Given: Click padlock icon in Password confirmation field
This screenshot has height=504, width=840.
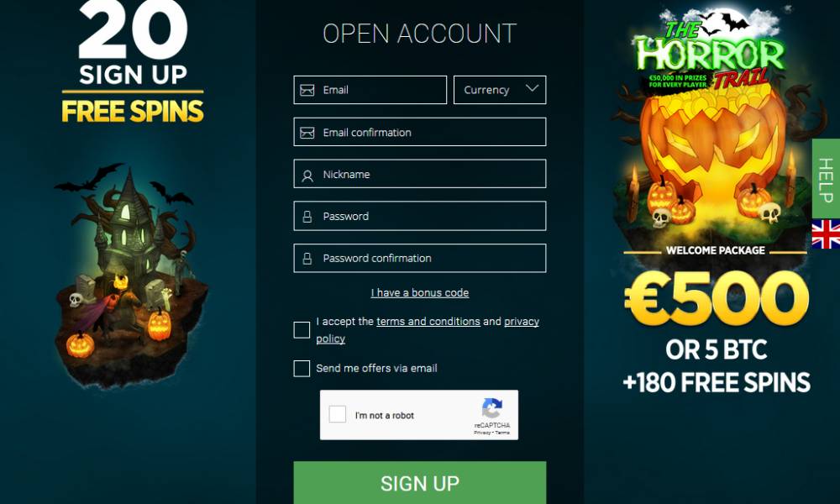Looking at the screenshot, I should [x=307, y=259].
